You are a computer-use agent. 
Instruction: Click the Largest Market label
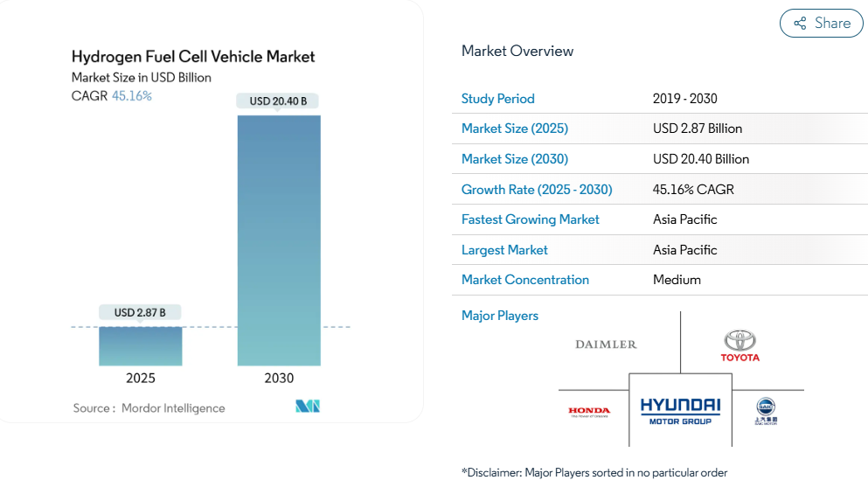(x=504, y=250)
